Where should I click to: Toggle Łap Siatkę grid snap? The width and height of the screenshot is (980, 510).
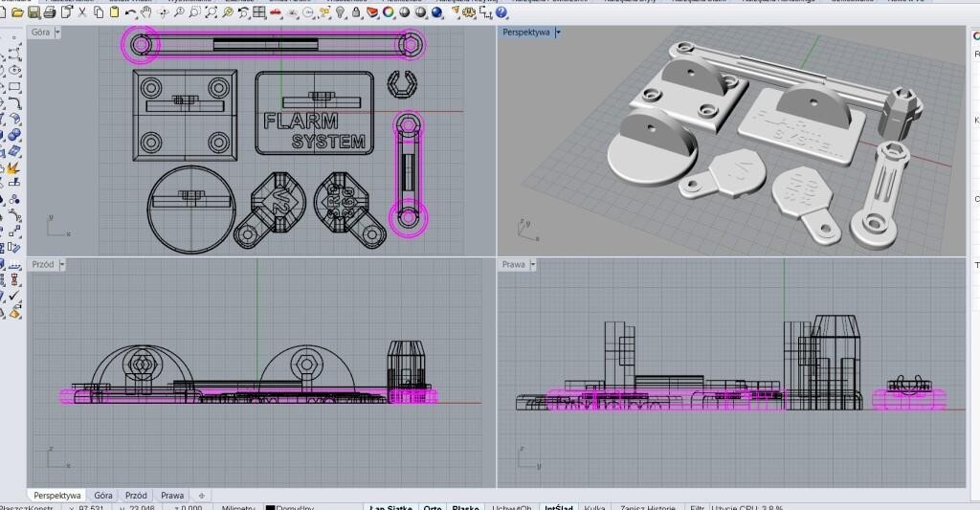click(390, 507)
